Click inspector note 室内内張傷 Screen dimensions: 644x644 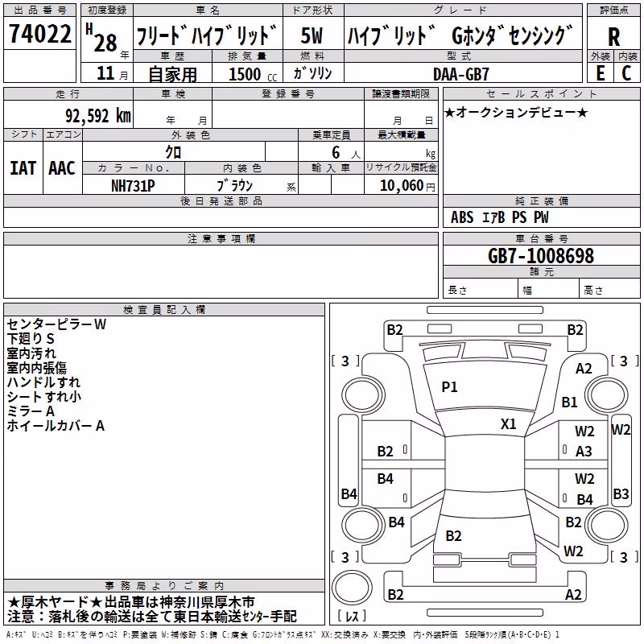pyautogui.click(x=36, y=368)
